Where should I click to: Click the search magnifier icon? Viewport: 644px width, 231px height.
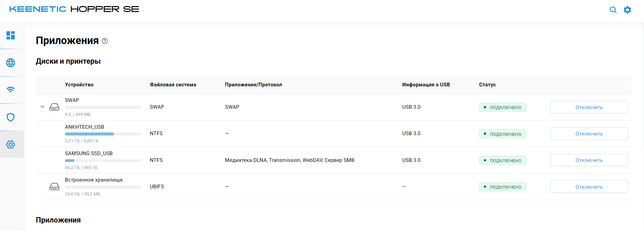click(613, 10)
